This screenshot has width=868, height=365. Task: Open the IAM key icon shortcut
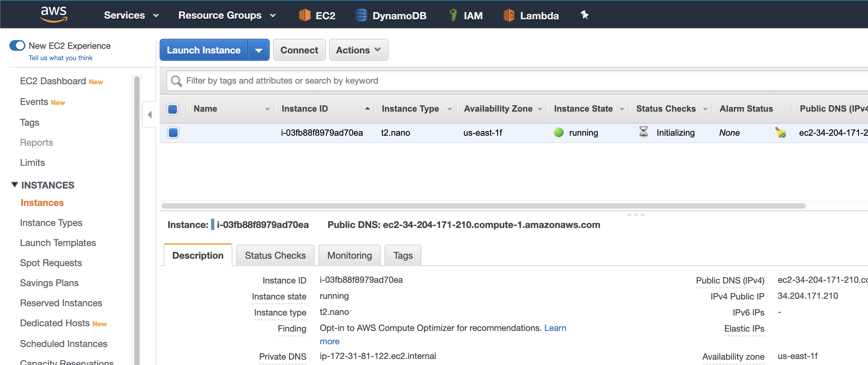coord(453,15)
